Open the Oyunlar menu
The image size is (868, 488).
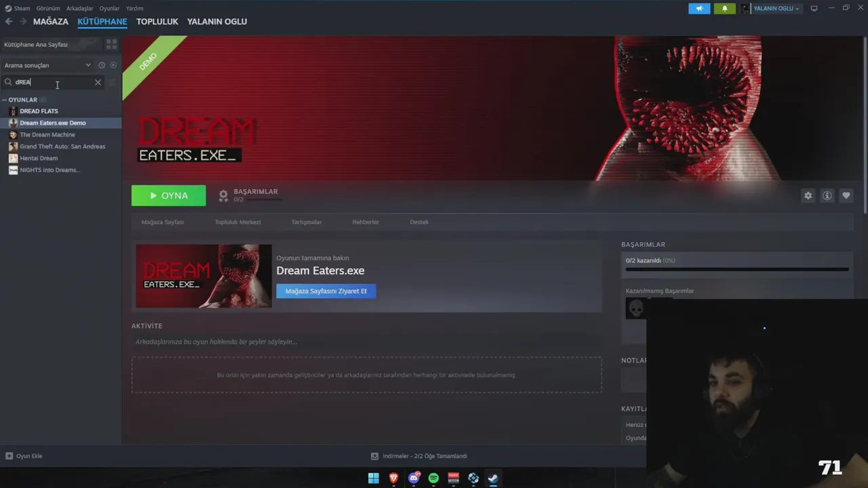[x=109, y=8]
